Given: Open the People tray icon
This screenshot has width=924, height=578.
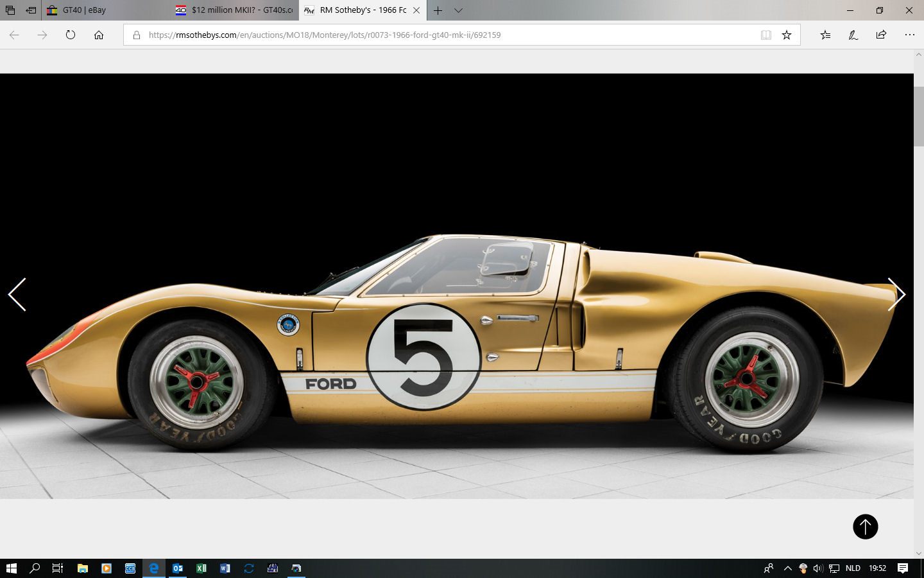Looking at the screenshot, I should coord(769,568).
